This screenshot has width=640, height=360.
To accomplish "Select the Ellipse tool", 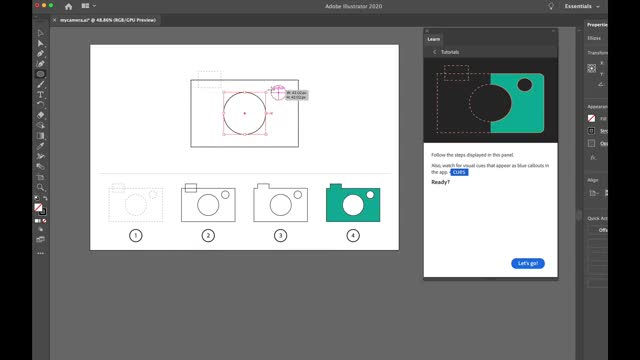I will [x=40, y=74].
